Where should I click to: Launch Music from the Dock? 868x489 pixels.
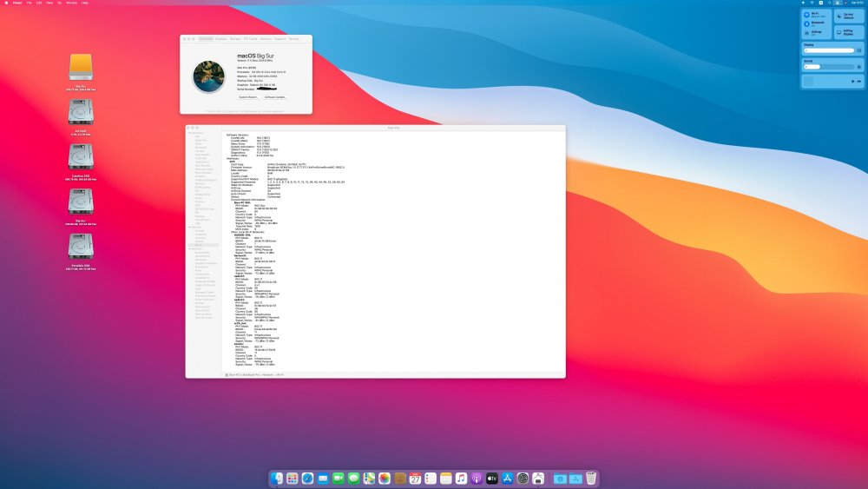click(461, 478)
